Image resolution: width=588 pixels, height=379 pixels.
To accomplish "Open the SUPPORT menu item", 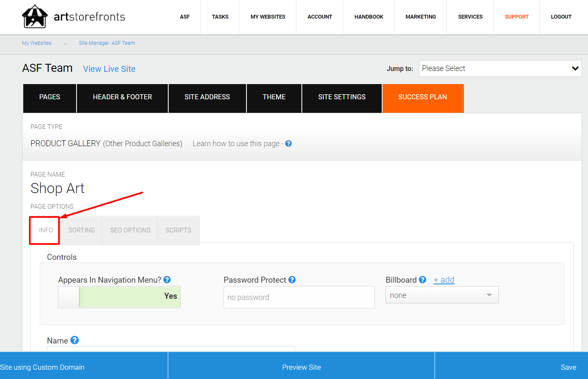I will click(517, 17).
